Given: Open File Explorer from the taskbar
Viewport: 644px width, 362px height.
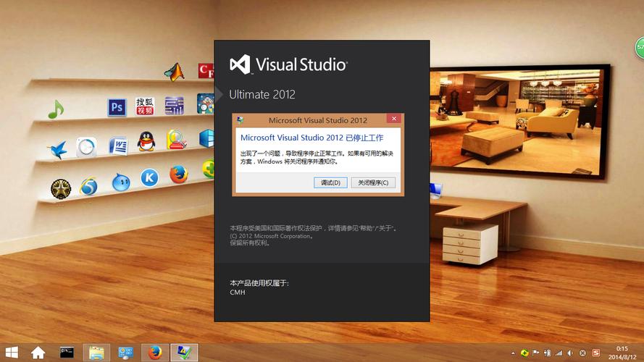Looking at the screenshot, I should [x=96, y=353].
